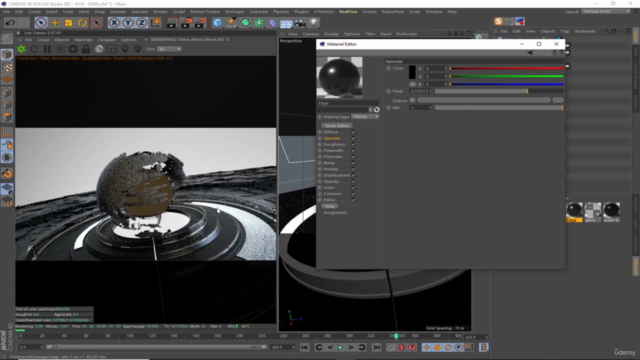Expand the Displacement channel row

(x=320, y=175)
